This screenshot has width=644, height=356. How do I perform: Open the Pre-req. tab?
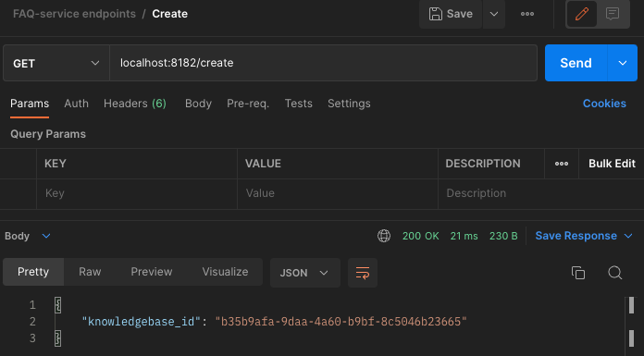coord(248,104)
